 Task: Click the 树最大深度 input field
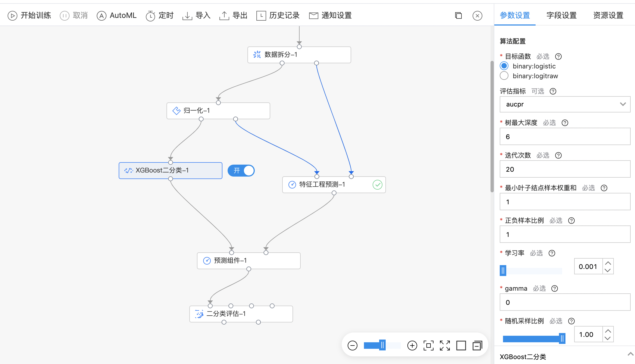pos(565,137)
